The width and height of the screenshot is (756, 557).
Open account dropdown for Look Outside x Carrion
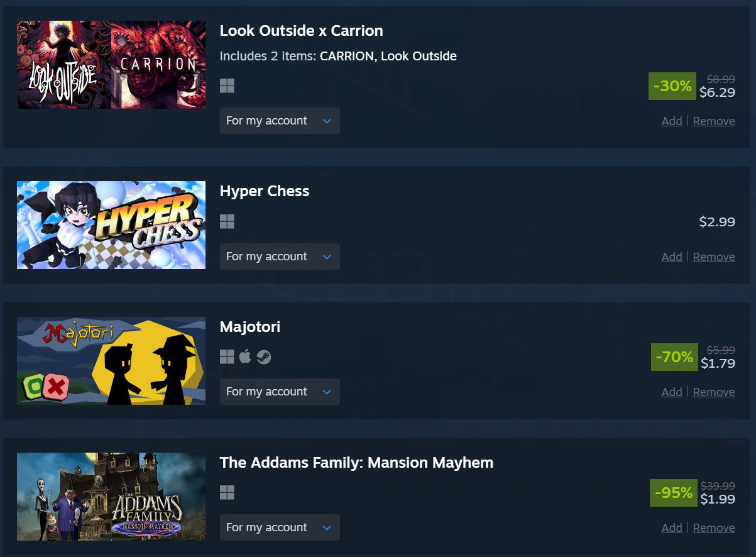(x=280, y=121)
